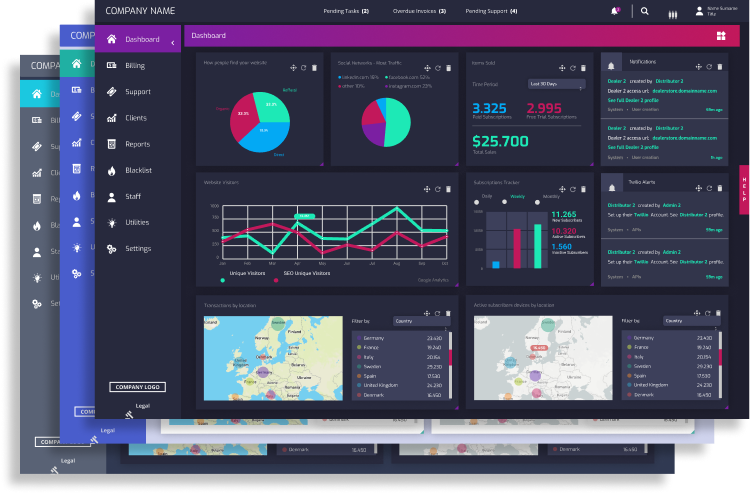Open the notifications bell in top bar
This screenshot has height=495, width=750.
click(x=614, y=12)
